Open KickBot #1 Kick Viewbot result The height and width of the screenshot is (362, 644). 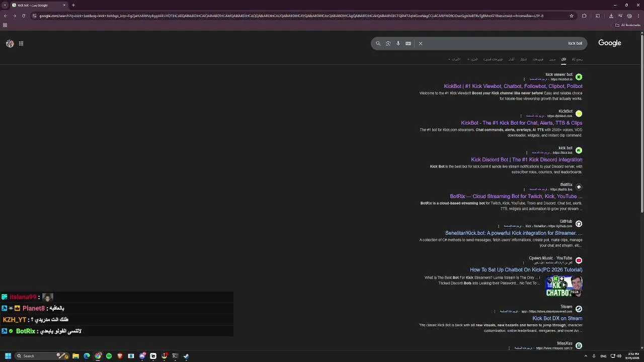click(513, 86)
